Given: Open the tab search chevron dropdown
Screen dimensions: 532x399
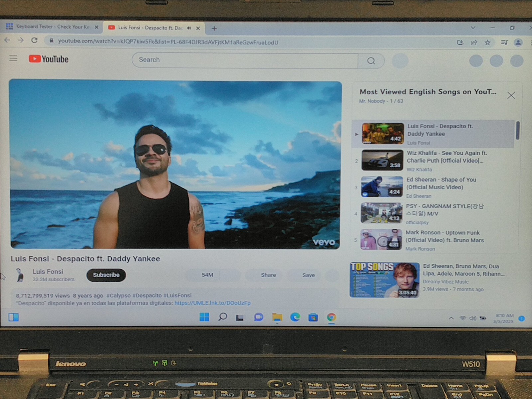Looking at the screenshot, I should click(473, 28).
